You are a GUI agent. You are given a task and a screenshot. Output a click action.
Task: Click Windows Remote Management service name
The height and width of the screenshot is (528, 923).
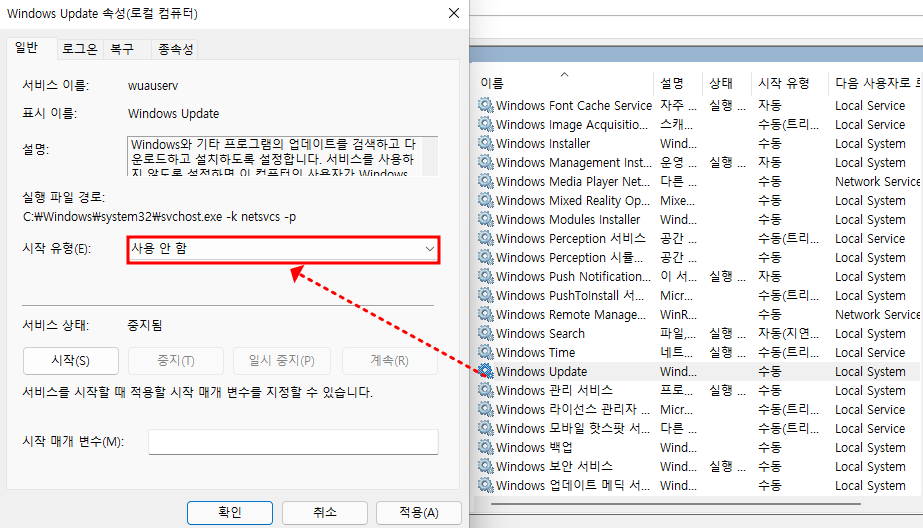point(571,314)
